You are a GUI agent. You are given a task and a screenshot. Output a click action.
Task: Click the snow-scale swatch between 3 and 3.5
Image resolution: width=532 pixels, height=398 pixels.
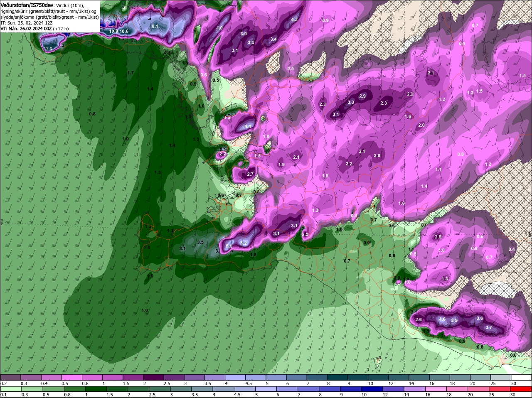195,377
